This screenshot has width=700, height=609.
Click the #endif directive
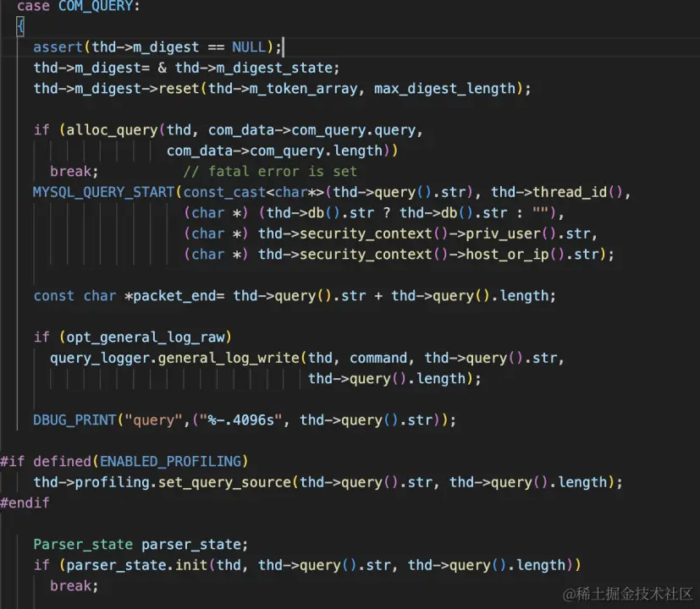(x=25, y=502)
